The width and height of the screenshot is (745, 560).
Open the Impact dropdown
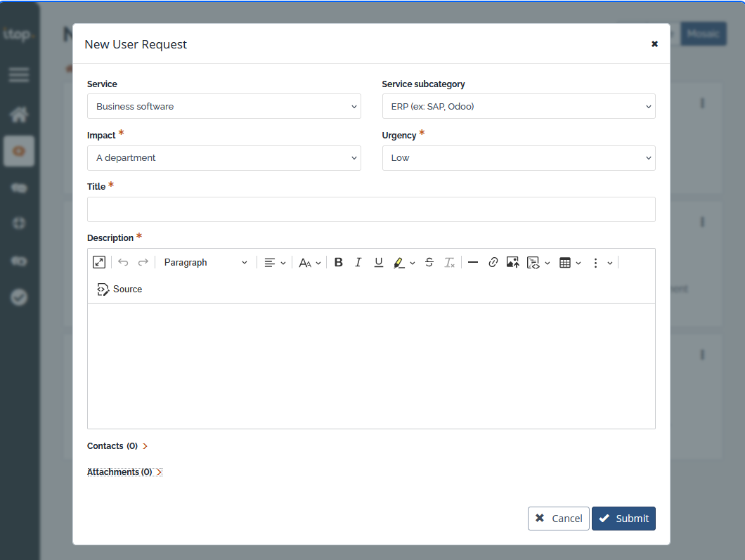(223, 157)
